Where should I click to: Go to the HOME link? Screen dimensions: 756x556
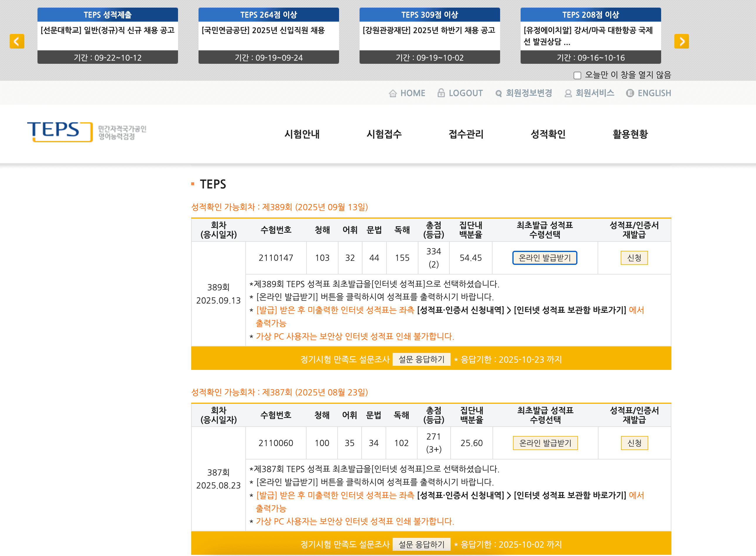pyautogui.click(x=413, y=93)
